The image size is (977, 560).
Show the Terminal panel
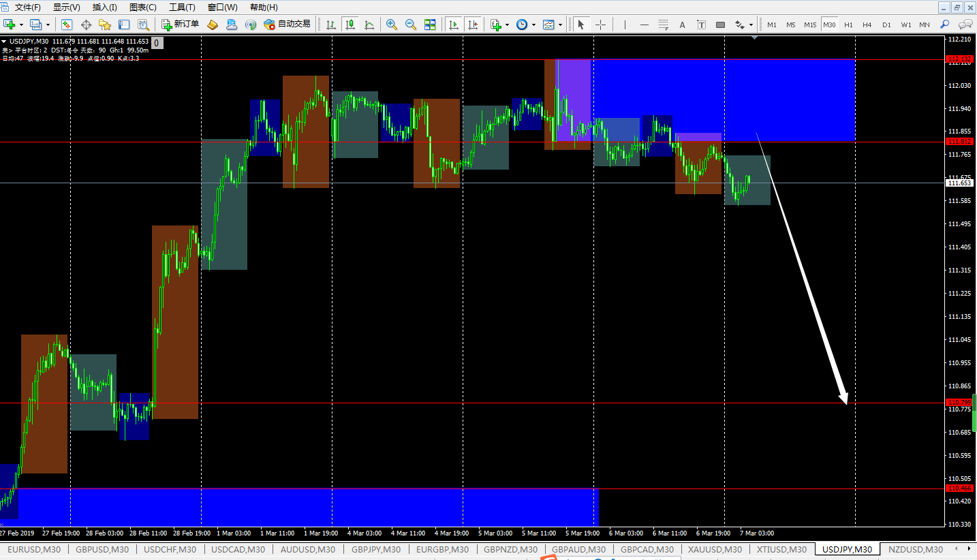click(x=124, y=25)
